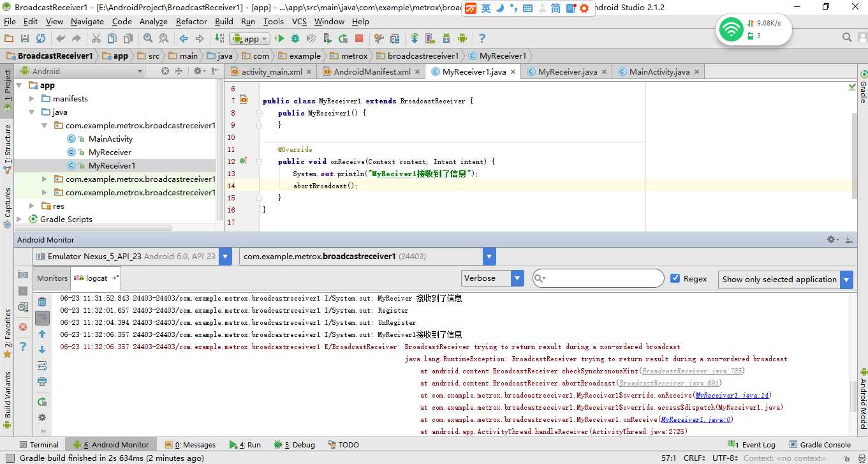Open the Gradle Console button
This screenshot has height=464, width=868.
point(820,444)
